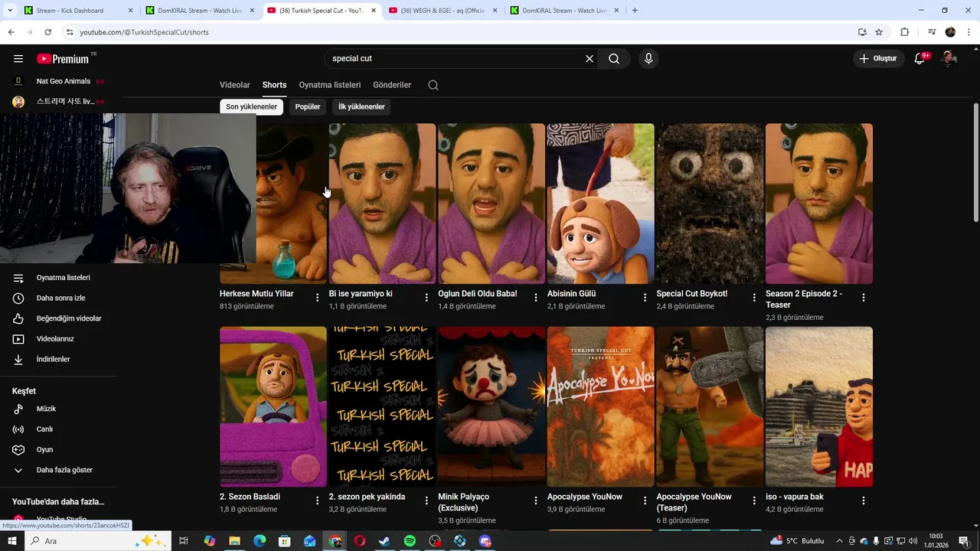
Task: Open options for Apocalypse YouNow short
Action: tap(645, 500)
